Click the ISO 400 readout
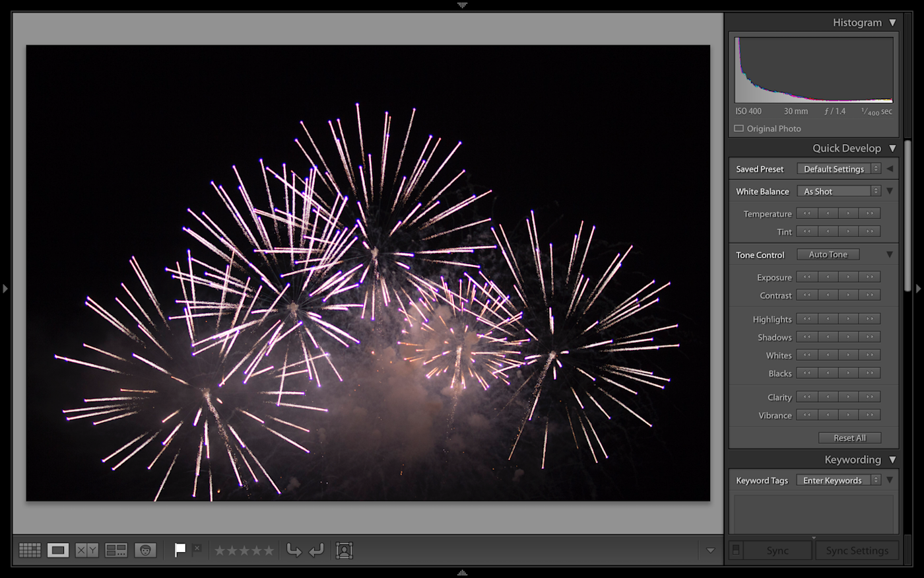This screenshot has height=578, width=924. tap(748, 112)
